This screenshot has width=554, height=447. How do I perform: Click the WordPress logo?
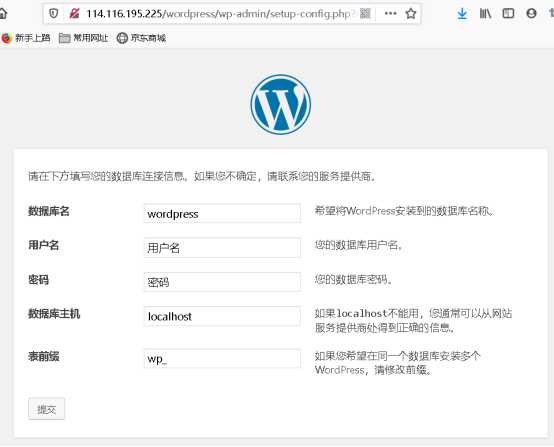coord(281,104)
